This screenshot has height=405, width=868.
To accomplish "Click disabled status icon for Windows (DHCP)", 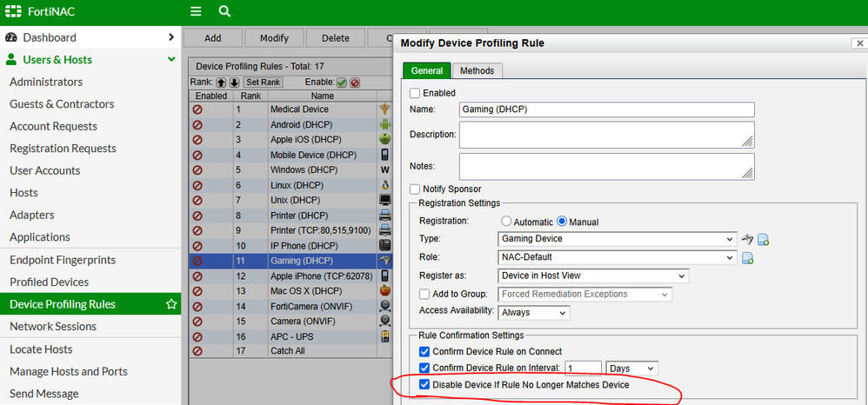I will pyautogui.click(x=197, y=169).
